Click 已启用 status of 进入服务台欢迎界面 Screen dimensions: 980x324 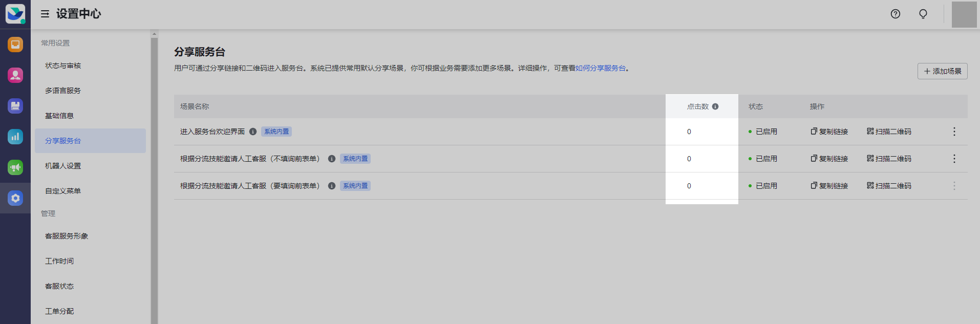click(763, 132)
